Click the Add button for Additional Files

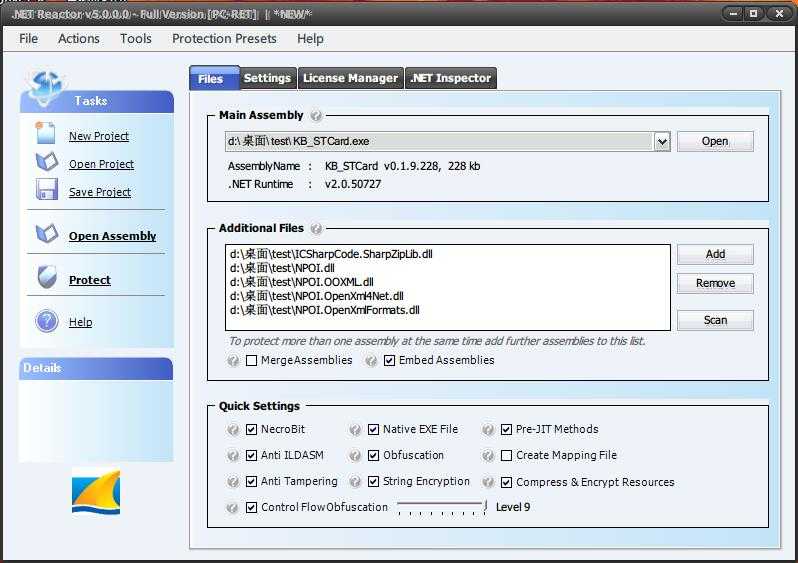715,254
